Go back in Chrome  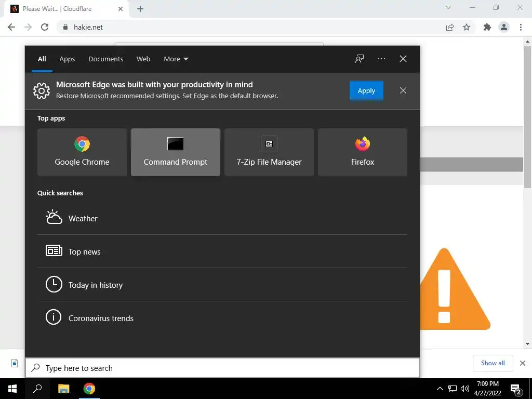click(x=11, y=27)
